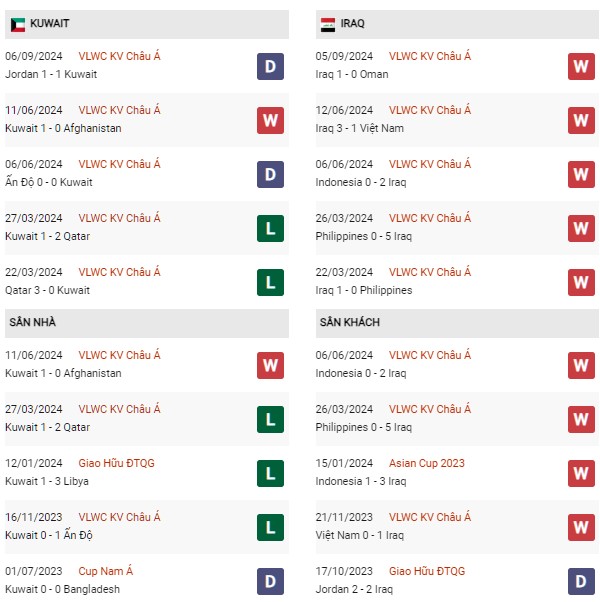600x602 pixels.
Task: Open the Ấn Độ 0 - 0 Kuwait match row
Action: 49,183
